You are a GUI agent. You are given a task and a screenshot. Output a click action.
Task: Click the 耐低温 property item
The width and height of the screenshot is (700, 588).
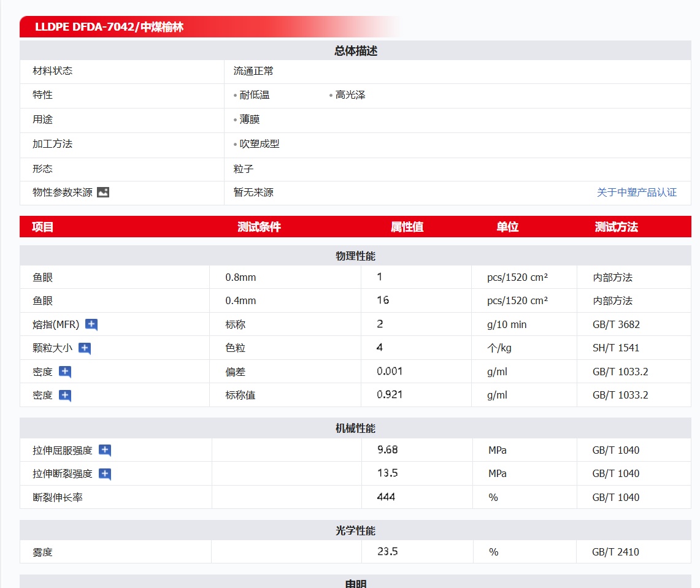tap(255, 95)
